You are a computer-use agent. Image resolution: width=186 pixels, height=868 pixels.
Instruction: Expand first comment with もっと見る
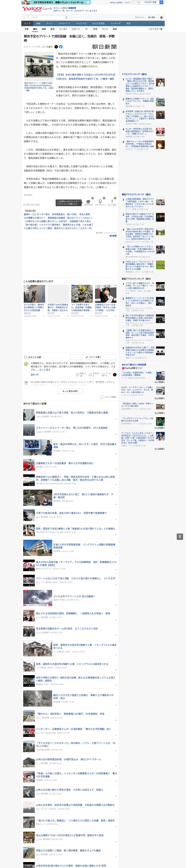[x=45, y=370]
